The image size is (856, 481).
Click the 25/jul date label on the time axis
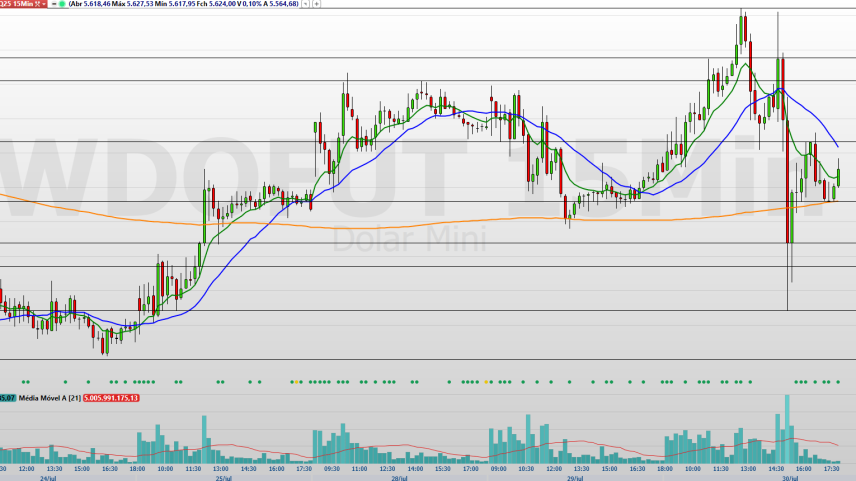click(223, 478)
